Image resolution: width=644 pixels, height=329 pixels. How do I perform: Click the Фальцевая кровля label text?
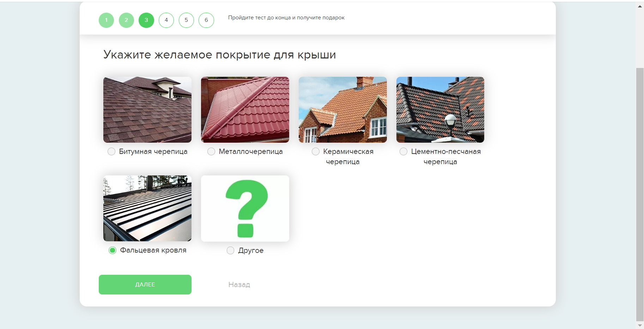point(153,250)
